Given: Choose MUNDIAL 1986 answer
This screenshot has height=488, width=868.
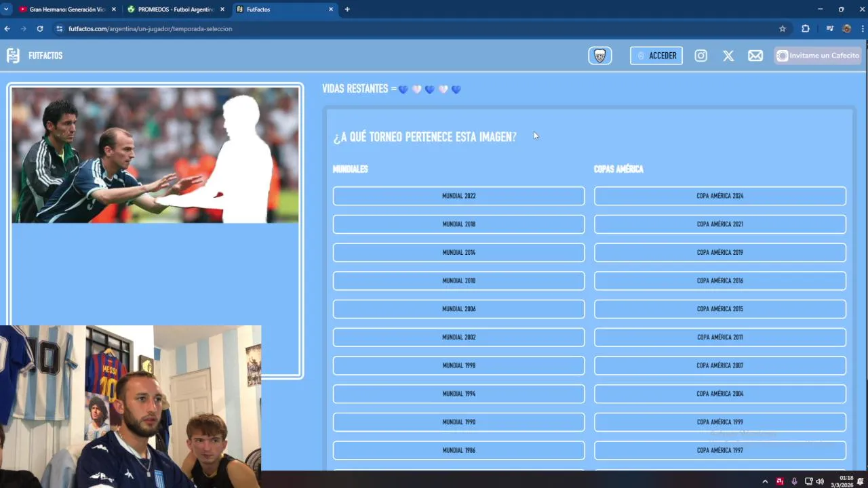Looking at the screenshot, I should click(458, 450).
